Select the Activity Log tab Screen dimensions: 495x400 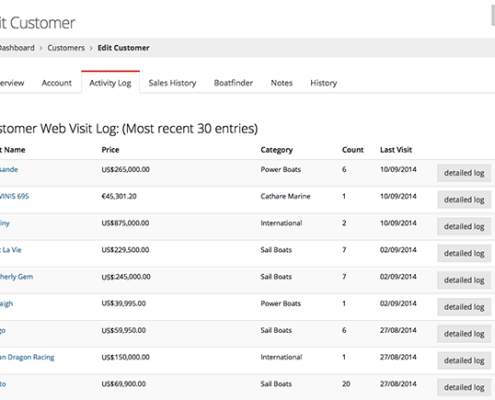pos(110,82)
